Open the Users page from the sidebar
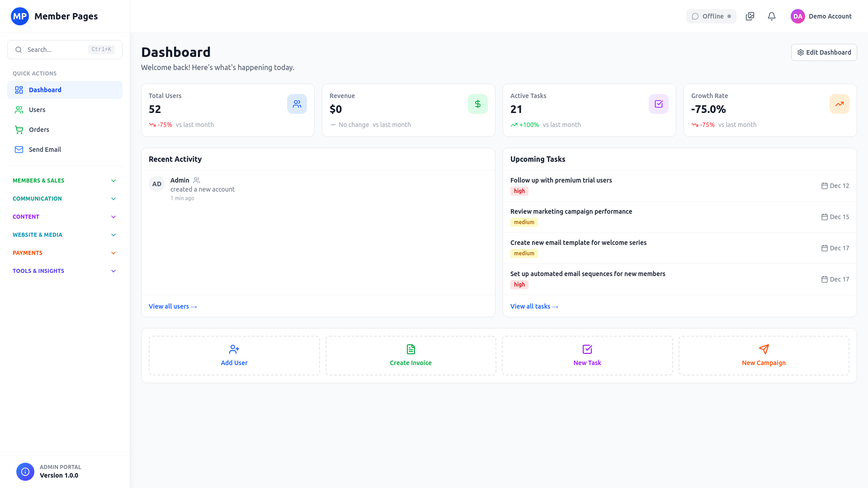The image size is (868, 488). point(37,110)
